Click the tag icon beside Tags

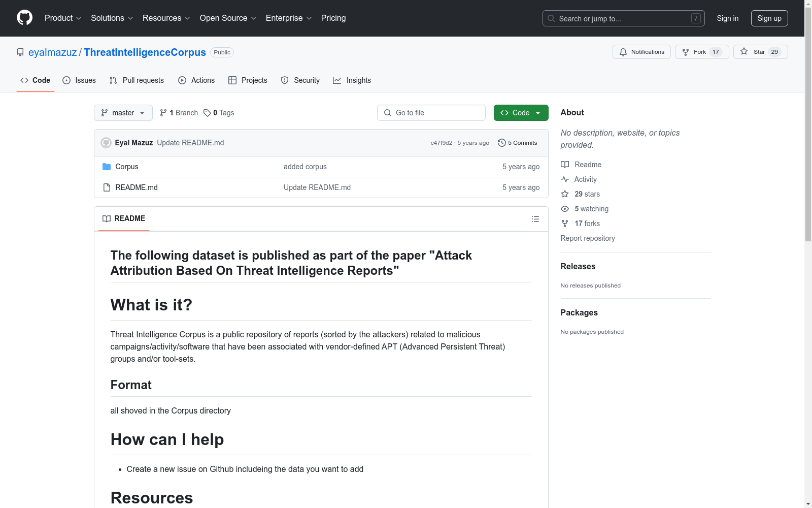[207, 113]
